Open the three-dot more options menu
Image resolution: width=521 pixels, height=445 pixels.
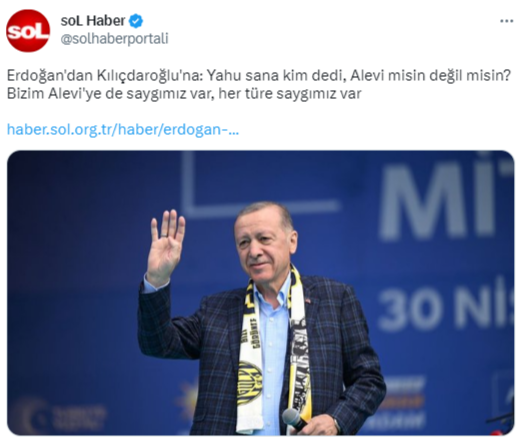(506, 21)
